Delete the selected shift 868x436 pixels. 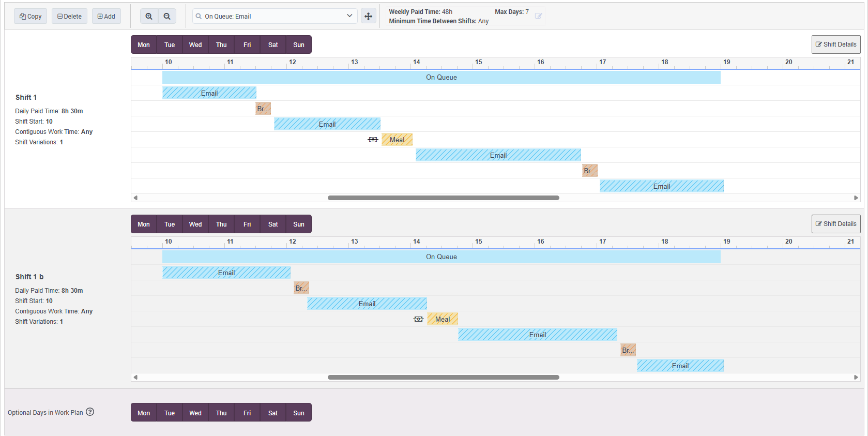(x=69, y=16)
